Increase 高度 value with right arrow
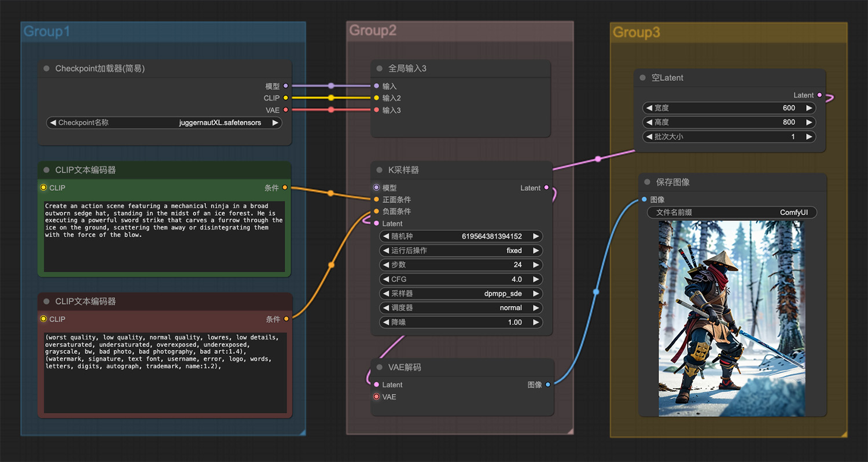The image size is (868, 462). pos(809,123)
